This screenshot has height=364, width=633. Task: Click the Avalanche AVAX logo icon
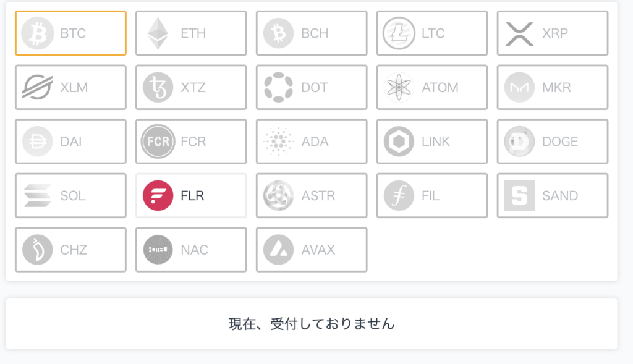tap(279, 250)
